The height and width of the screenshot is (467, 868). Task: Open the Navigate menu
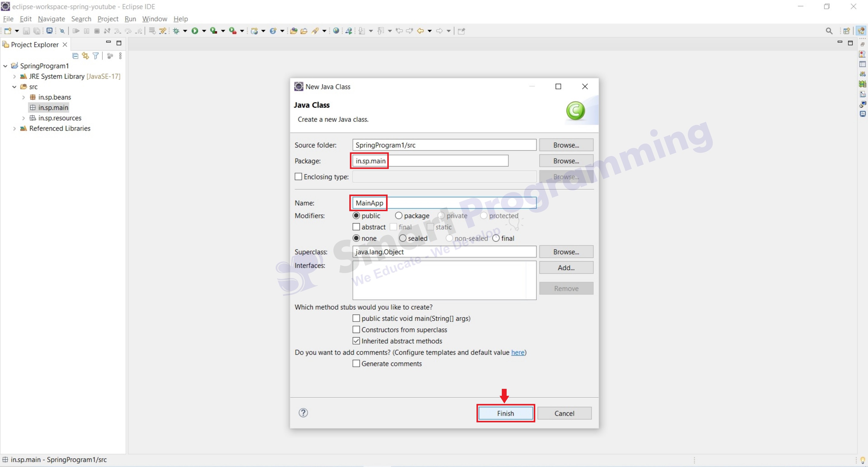pyautogui.click(x=51, y=19)
